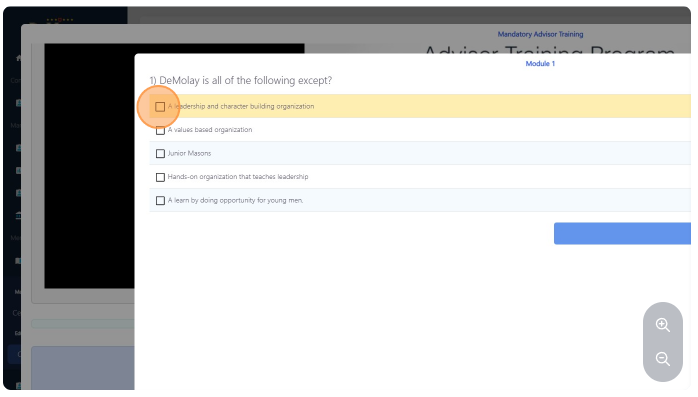This screenshot has height=397, width=698.
Task: Click the answer text 'A values based organization'
Action: click(x=210, y=130)
